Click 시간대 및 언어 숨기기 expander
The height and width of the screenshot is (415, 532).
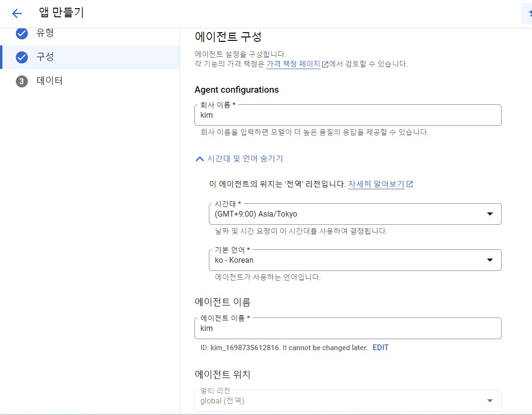coord(239,159)
